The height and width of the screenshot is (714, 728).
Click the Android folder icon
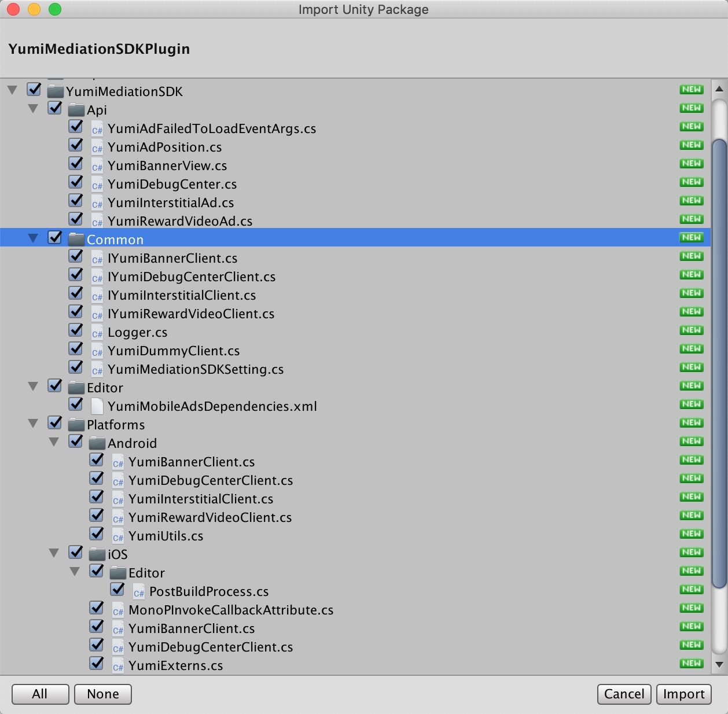point(97,443)
